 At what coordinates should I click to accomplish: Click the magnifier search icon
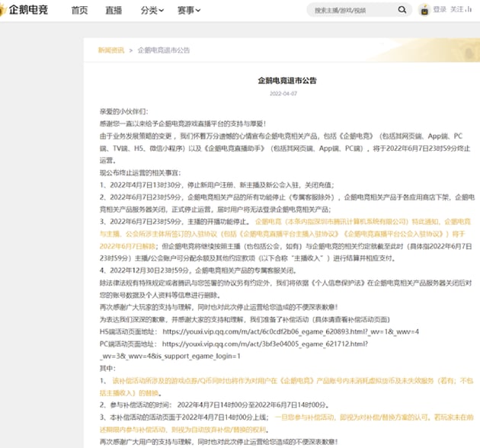(402, 10)
